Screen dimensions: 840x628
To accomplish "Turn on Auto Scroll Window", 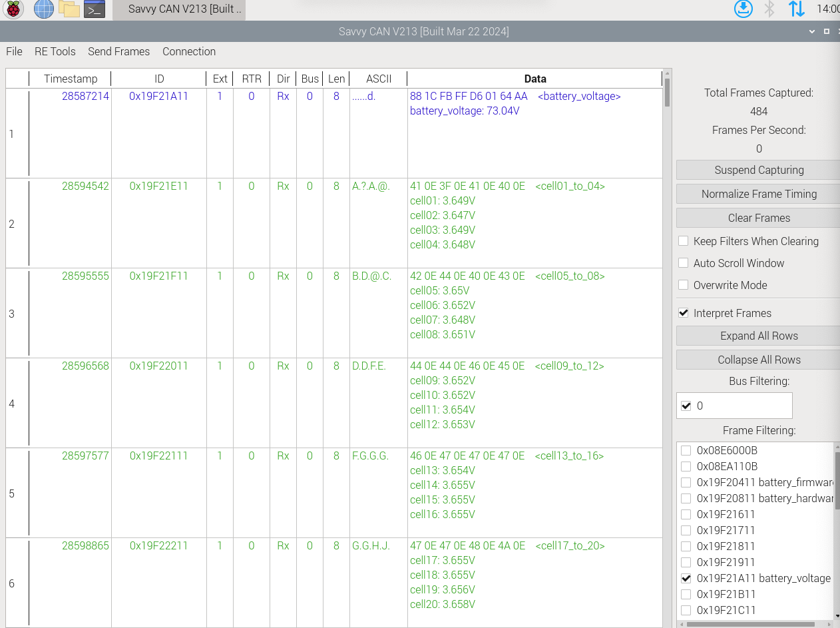I will 683,263.
